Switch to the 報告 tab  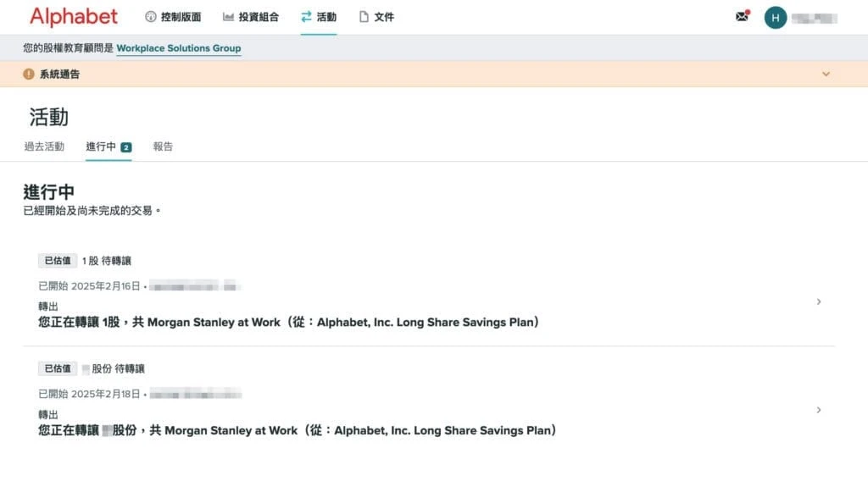(x=163, y=146)
